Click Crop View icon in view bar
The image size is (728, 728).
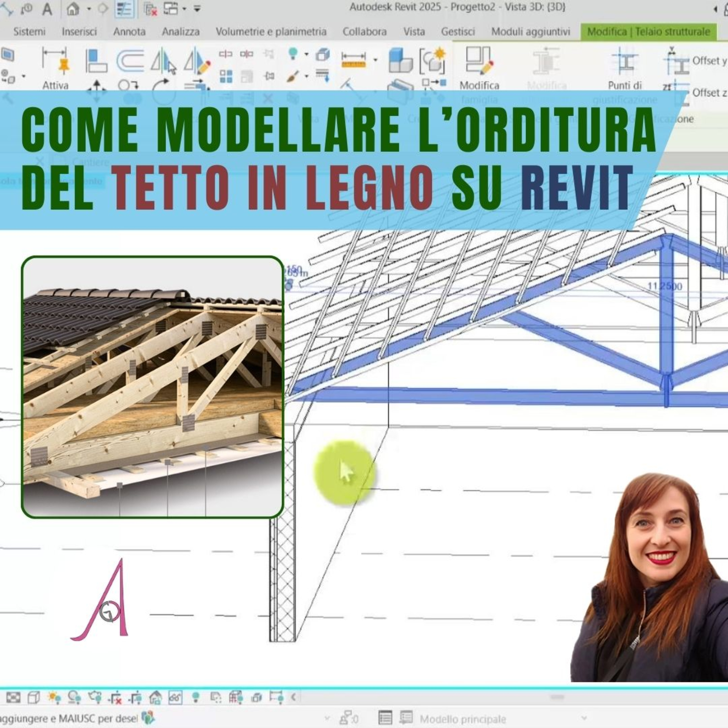tap(115, 698)
